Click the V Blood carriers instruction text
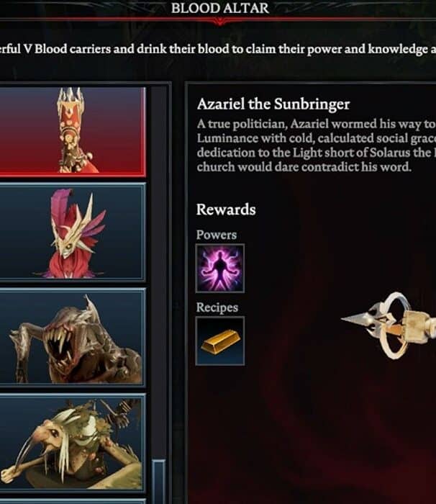436x504 pixels. pyautogui.click(x=218, y=49)
